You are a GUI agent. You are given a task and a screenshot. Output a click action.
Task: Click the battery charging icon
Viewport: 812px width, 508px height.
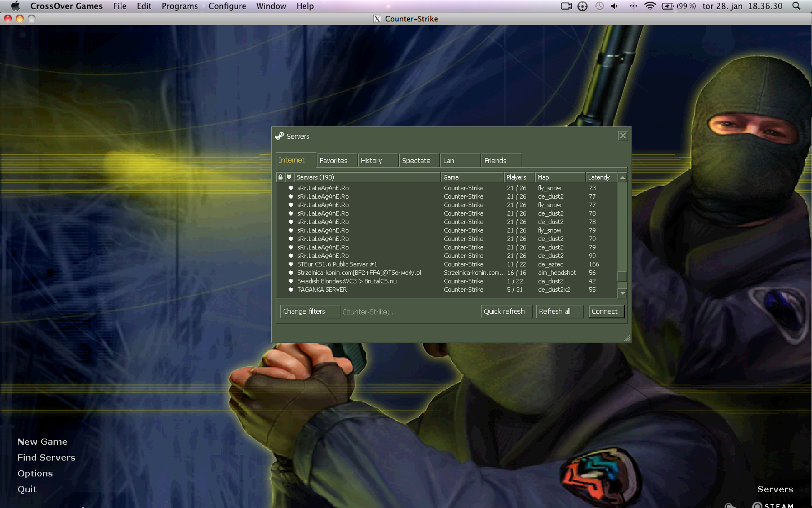click(x=668, y=6)
